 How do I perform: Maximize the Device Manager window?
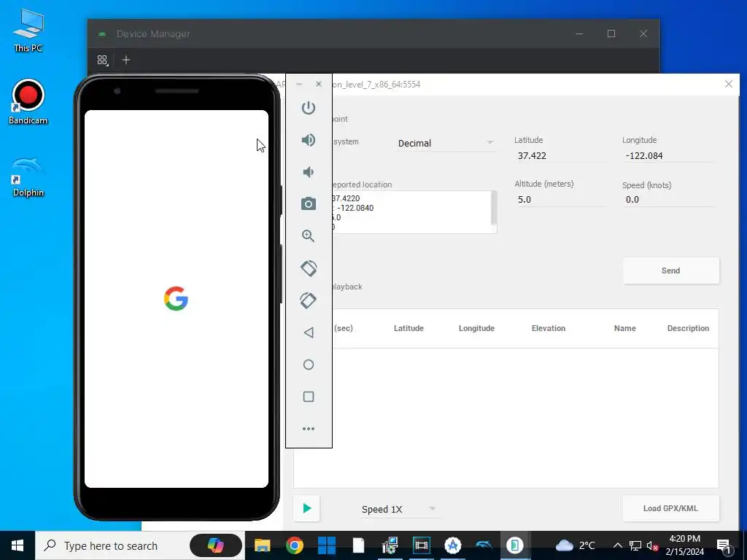pos(611,34)
